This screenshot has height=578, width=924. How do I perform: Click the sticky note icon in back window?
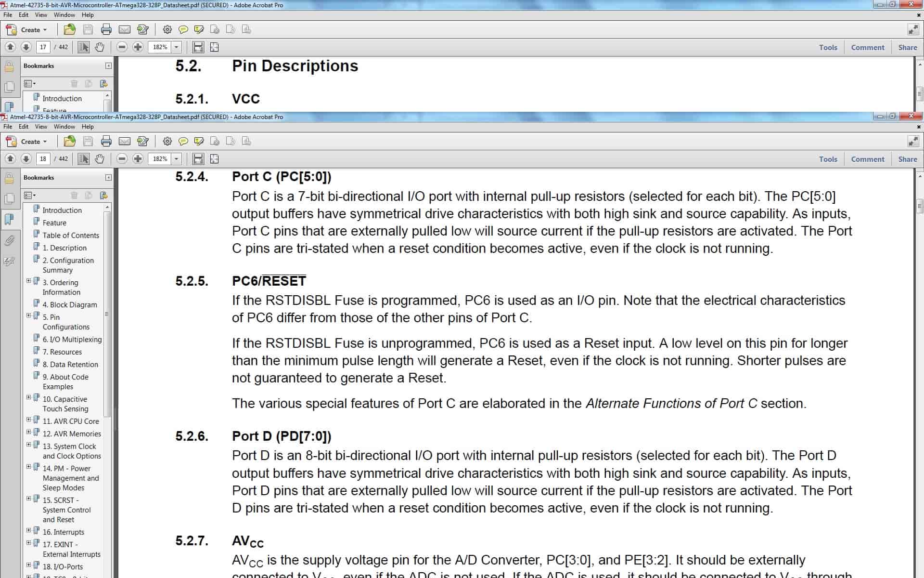pos(183,29)
